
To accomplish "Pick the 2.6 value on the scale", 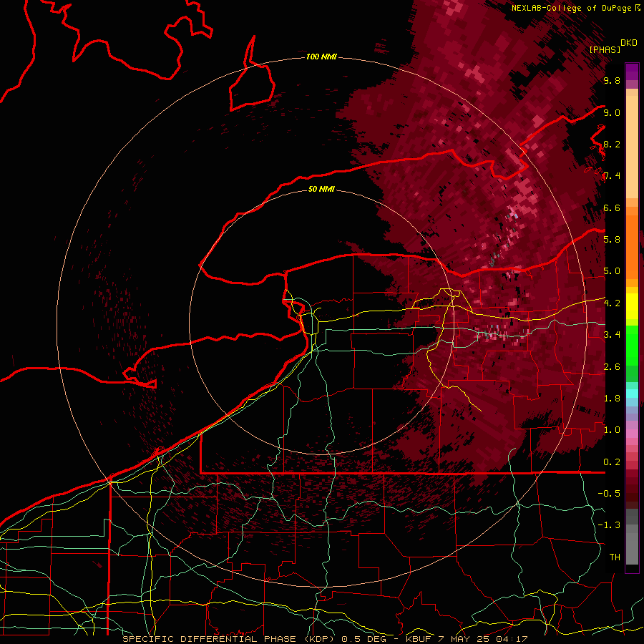I will pyautogui.click(x=612, y=366).
